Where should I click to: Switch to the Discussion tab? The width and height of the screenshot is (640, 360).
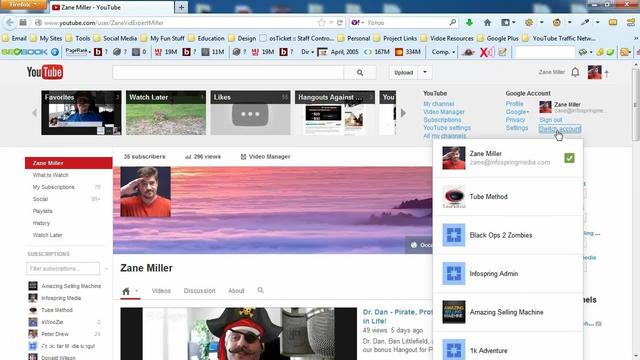coord(199,291)
